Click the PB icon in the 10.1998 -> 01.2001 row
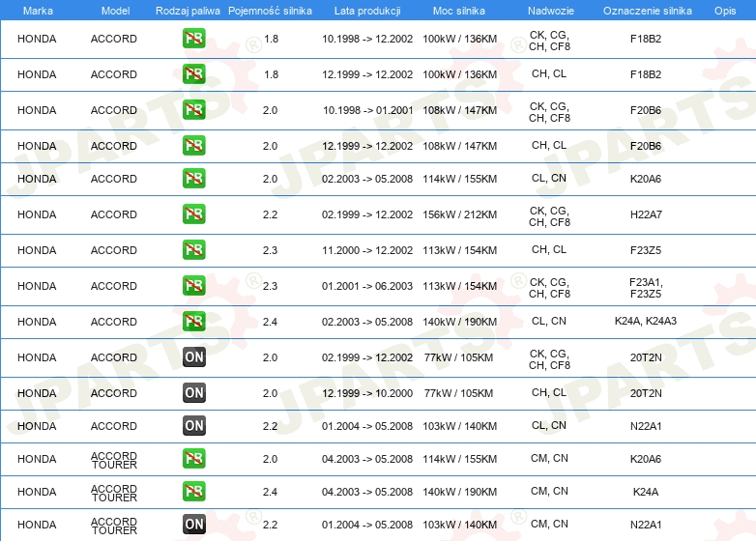The width and height of the screenshot is (756, 541). (x=193, y=110)
